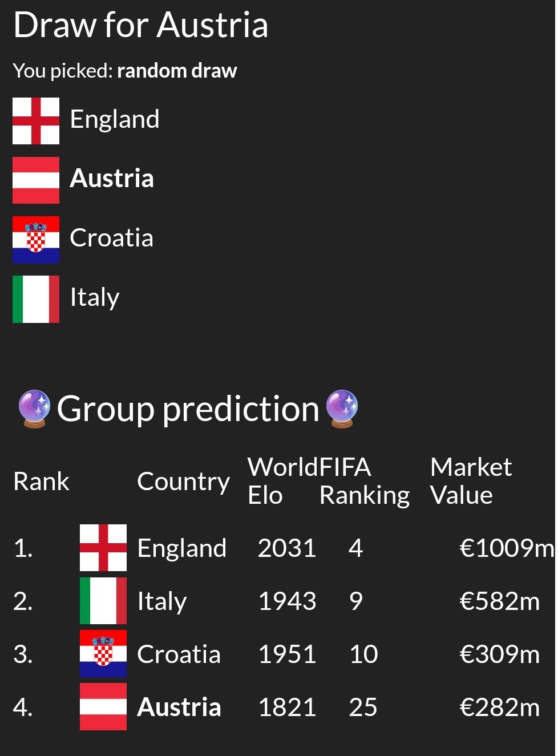Click the England flag in the draw list

click(x=36, y=120)
